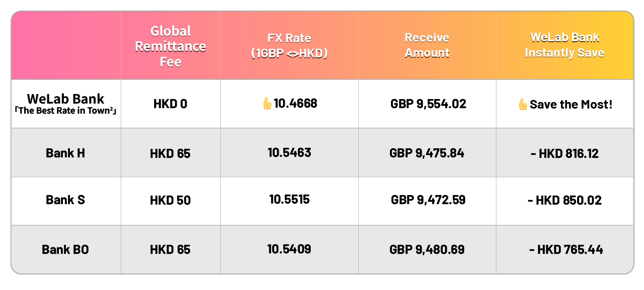This screenshot has width=644, height=290.
Task: Click the Bank BO row label
Action: coord(65,249)
